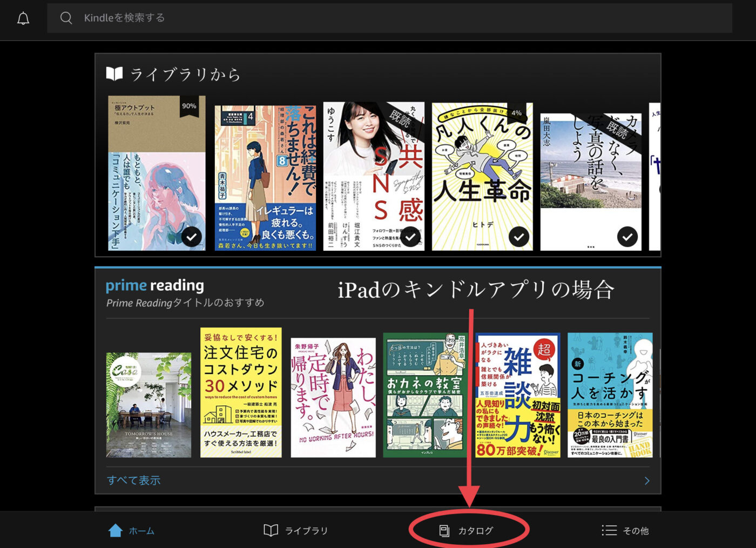The width and height of the screenshot is (756, 548).
Task: Open 凡人くんの人生革命 book cover
Action: tap(482, 177)
